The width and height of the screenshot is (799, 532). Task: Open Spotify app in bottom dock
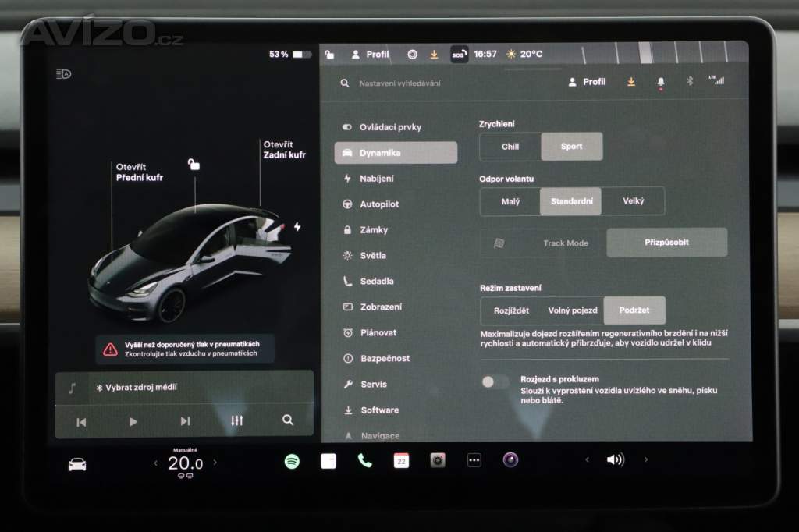[x=292, y=461]
